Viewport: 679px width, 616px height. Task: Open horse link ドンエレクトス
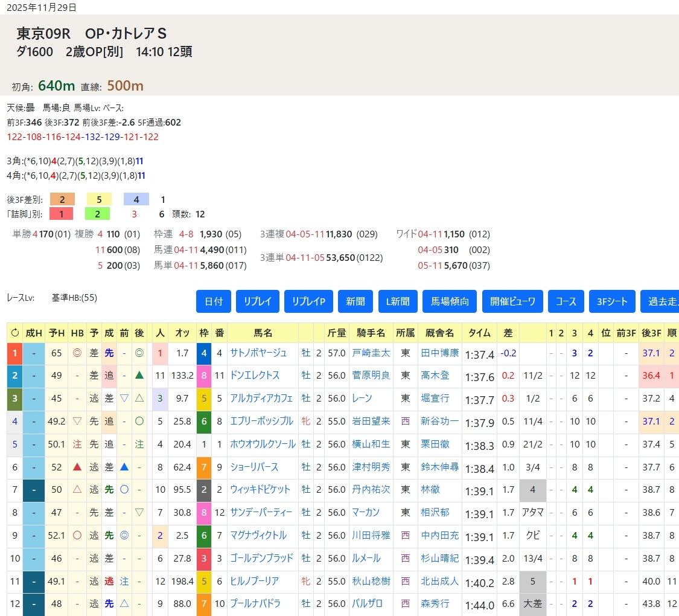point(255,376)
